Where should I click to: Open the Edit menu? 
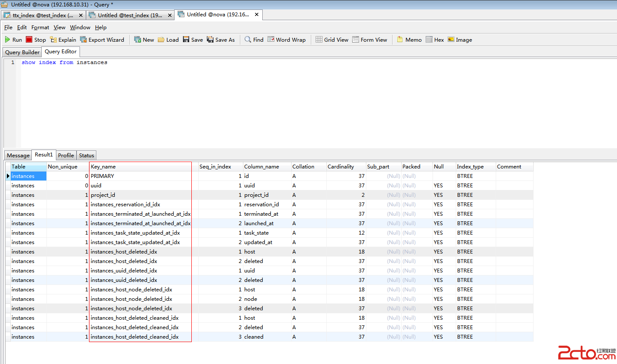22,27
